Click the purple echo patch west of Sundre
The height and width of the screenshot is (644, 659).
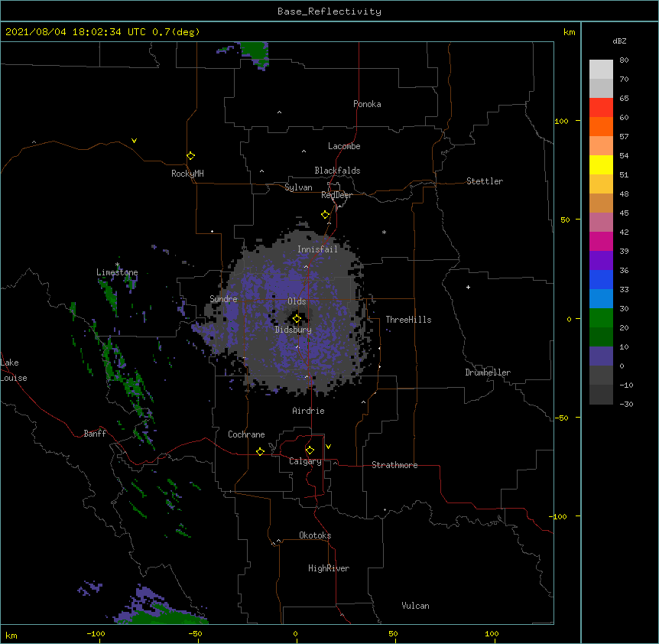(x=181, y=308)
